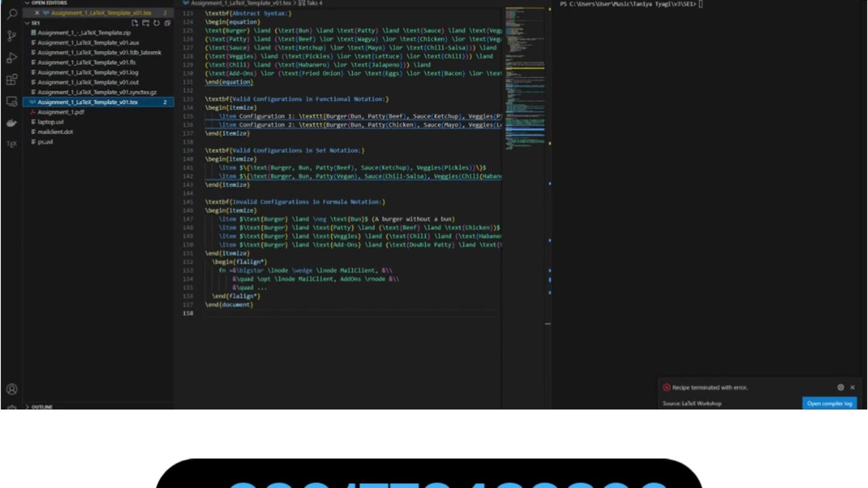Image resolution: width=868 pixels, height=488 pixels.
Task: Click line 145 Invalid Configurations in Formula Notation
Action: tap(295, 202)
